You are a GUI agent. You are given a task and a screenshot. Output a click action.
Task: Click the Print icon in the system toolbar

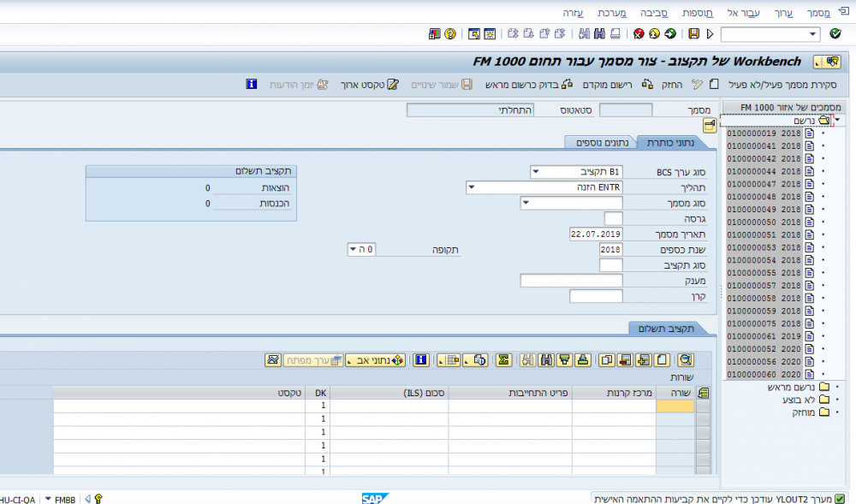point(615,34)
